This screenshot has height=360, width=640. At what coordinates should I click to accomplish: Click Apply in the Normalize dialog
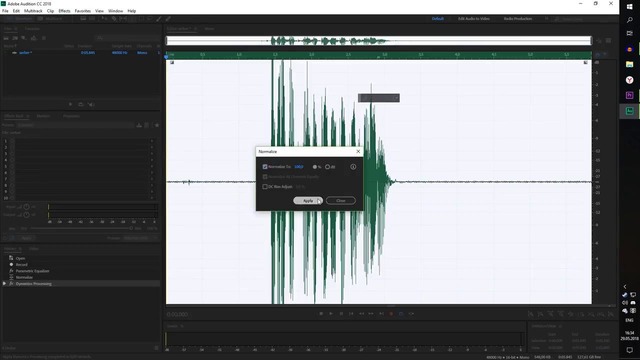[308, 200]
